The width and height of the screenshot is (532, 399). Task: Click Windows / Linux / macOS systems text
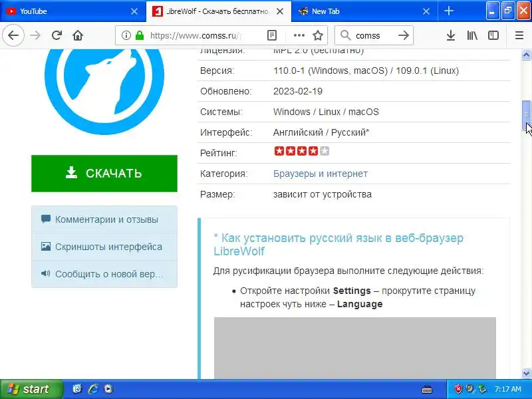pos(326,112)
